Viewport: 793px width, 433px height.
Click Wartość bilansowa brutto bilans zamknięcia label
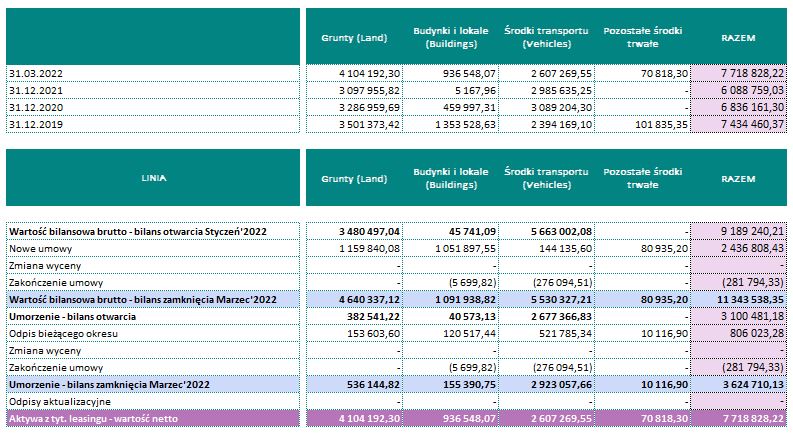[127, 299]
